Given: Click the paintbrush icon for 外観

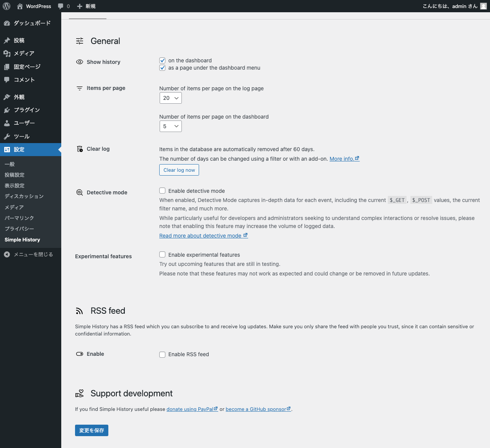Looking at the screenshot, I should point(7,97).
